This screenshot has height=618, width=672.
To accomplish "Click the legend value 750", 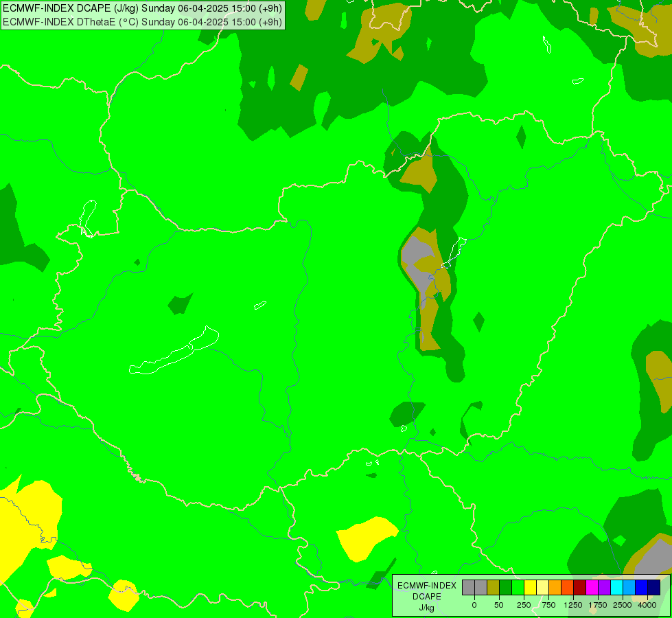I will pyautogui.click(x=548, y=605).
